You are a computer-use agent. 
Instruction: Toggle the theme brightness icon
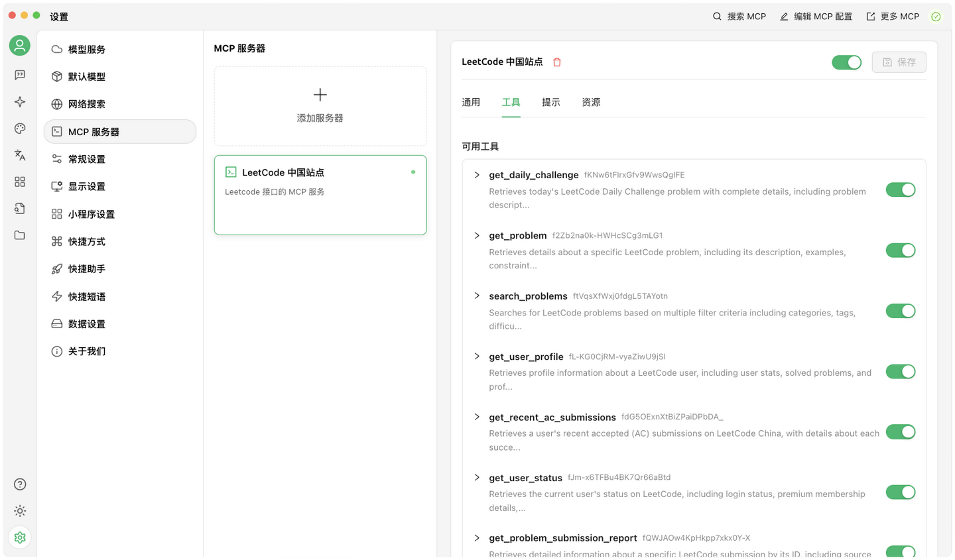(19, 511)
